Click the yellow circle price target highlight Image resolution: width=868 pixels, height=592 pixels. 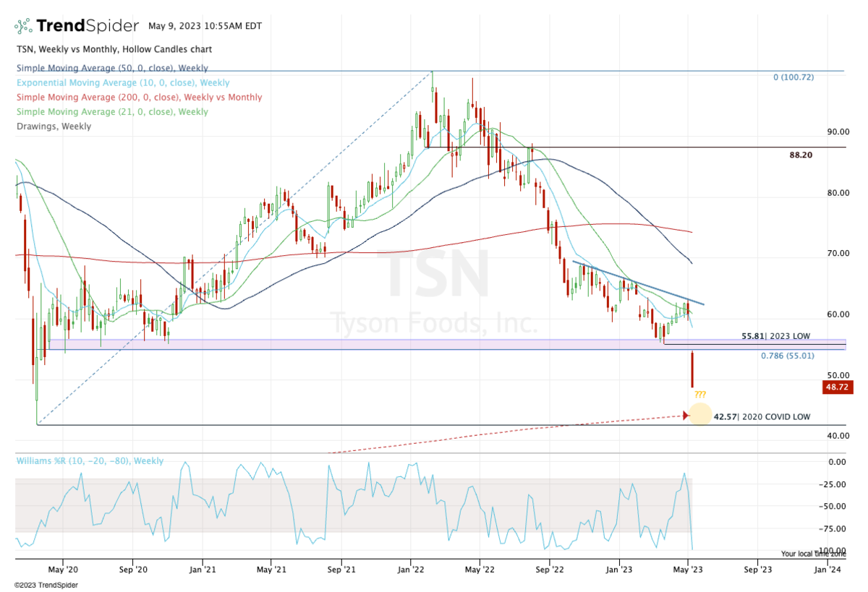[x=699, y=414]
